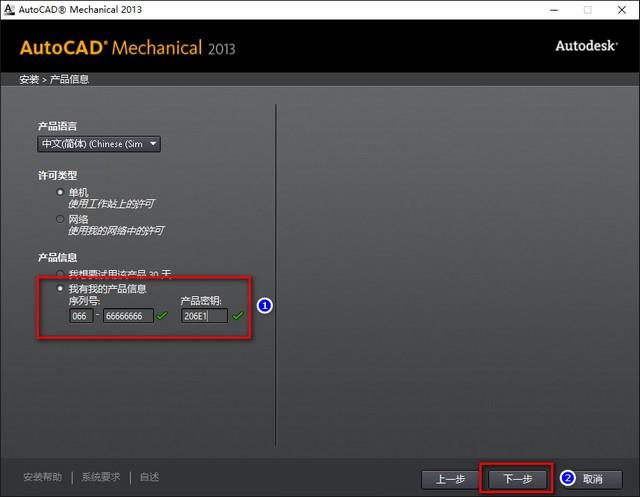Click the 序列号 label
Image resolution: width=640 pixels, height=497 pixels.
(84, 301)
